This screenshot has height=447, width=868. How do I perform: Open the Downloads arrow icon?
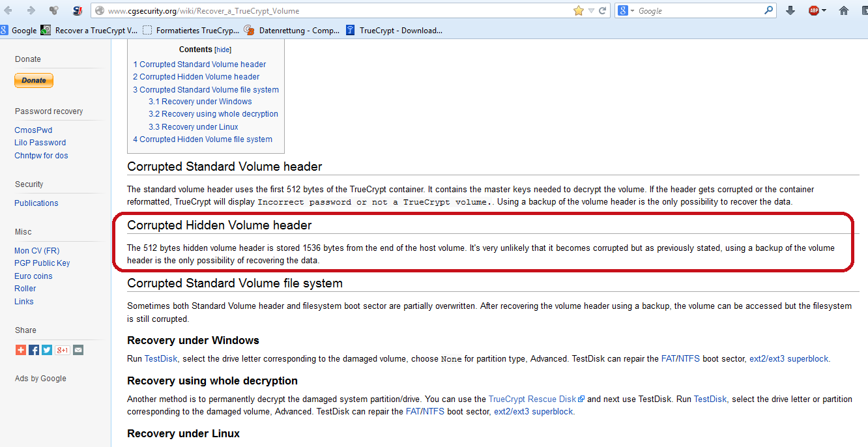click(x=790, y=10)
